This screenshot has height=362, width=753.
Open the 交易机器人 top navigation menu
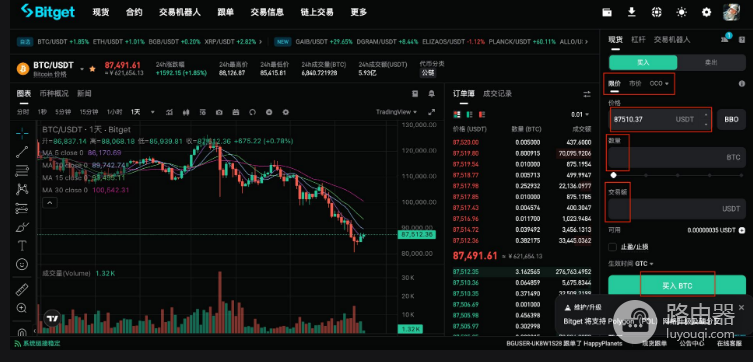tap(180, 12)
